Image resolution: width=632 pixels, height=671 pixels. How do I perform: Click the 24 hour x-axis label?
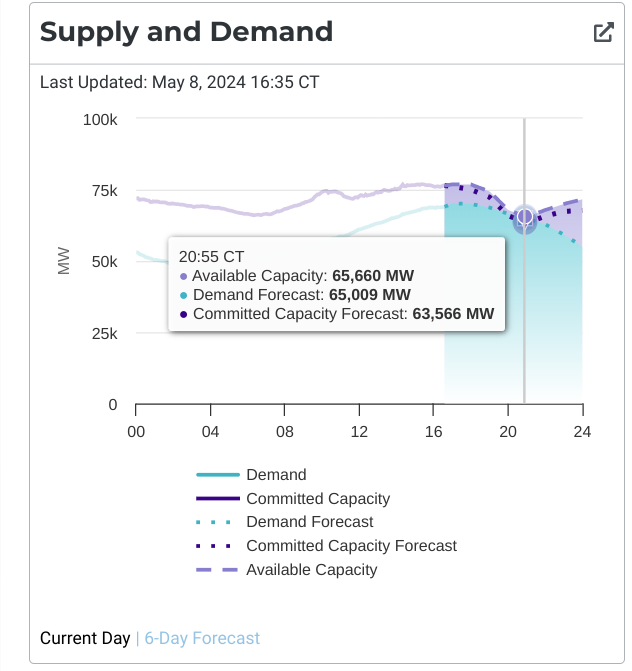pos(582,432)
